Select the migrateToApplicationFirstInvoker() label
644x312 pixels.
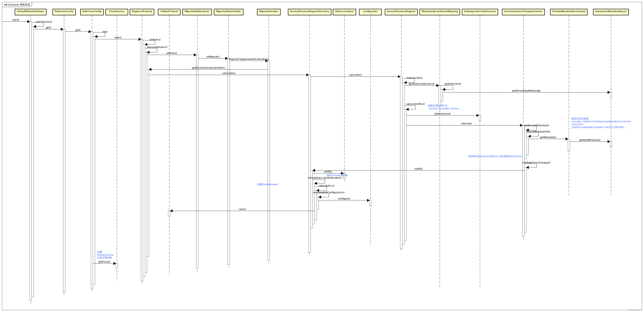pos(249,59)
